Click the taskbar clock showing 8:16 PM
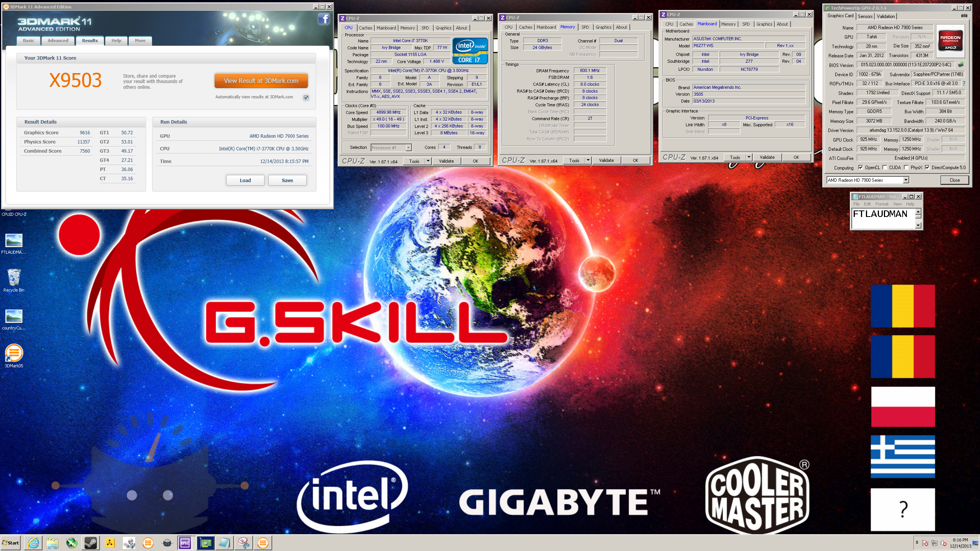This screenshot has height=551, width=980. click(x=960, y=543)
